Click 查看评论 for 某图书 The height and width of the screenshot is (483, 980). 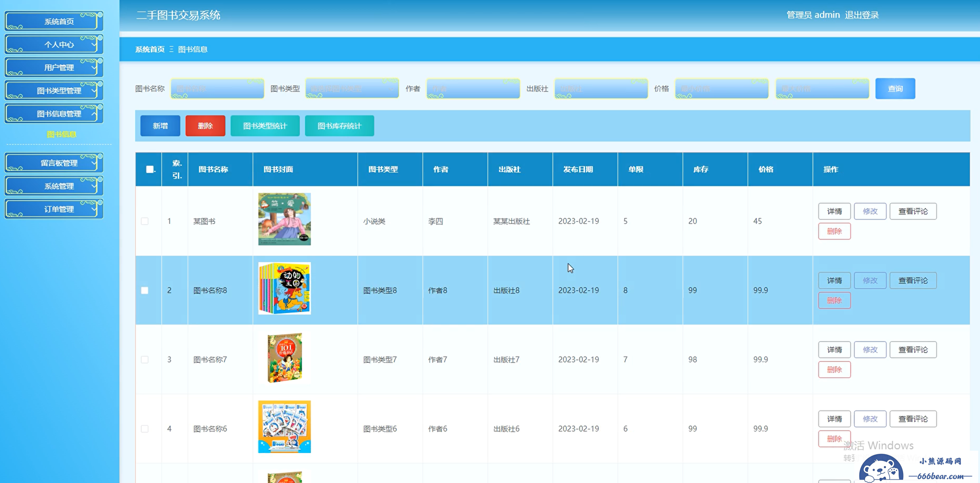(x=913, y=211)
